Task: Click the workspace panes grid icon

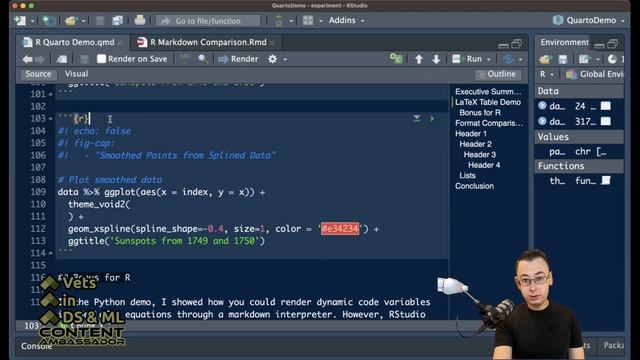Action: [x=308, y=20]
